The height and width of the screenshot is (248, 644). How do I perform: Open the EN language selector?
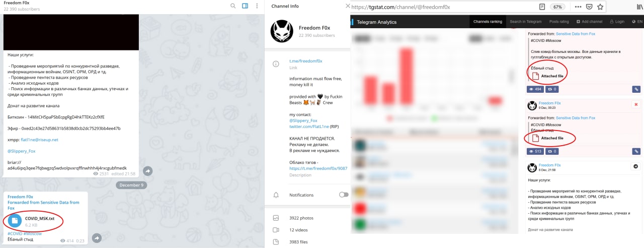click(637, 22)
